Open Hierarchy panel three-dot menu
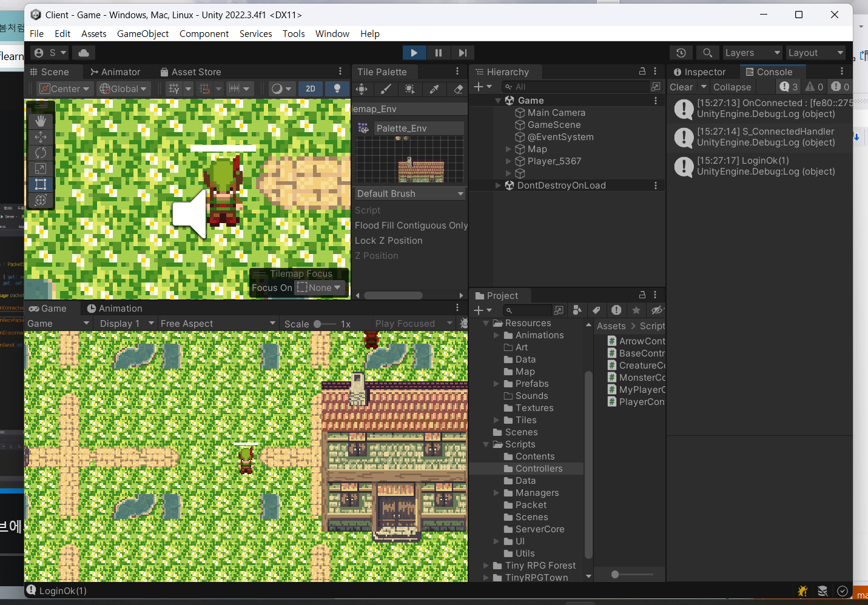 (655, 72)
